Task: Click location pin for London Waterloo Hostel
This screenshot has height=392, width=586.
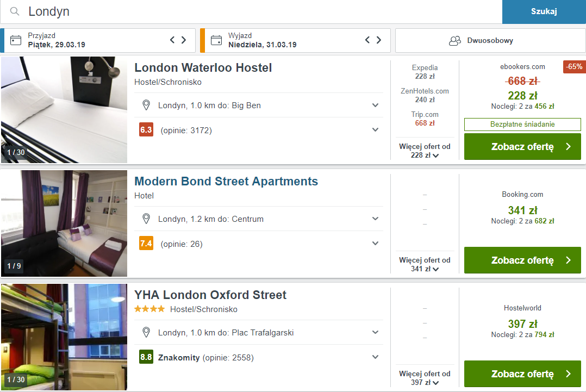Action: (x=146, y=105)
